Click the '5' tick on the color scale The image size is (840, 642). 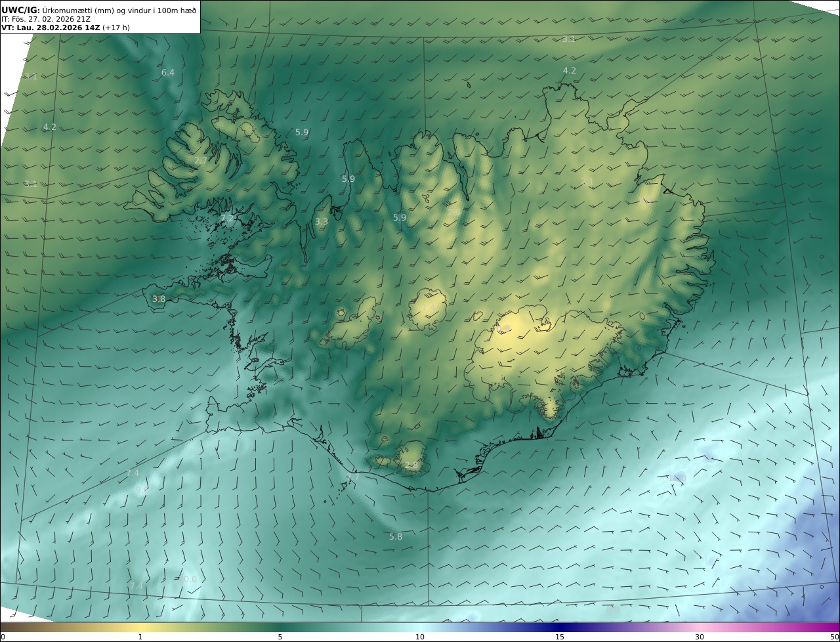click(x=280, y=637)
